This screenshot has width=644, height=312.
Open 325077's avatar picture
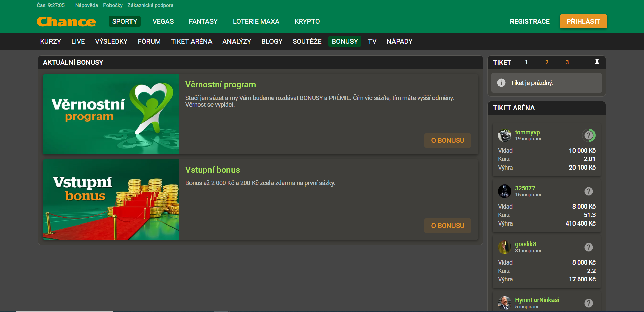pos(505,191)
